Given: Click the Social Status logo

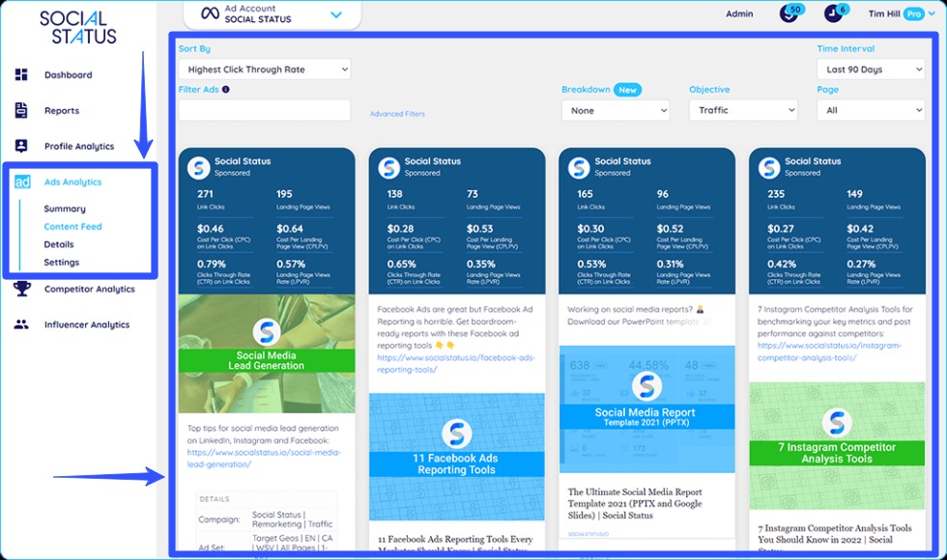Looking at the screenshot, I should [77, 23].
